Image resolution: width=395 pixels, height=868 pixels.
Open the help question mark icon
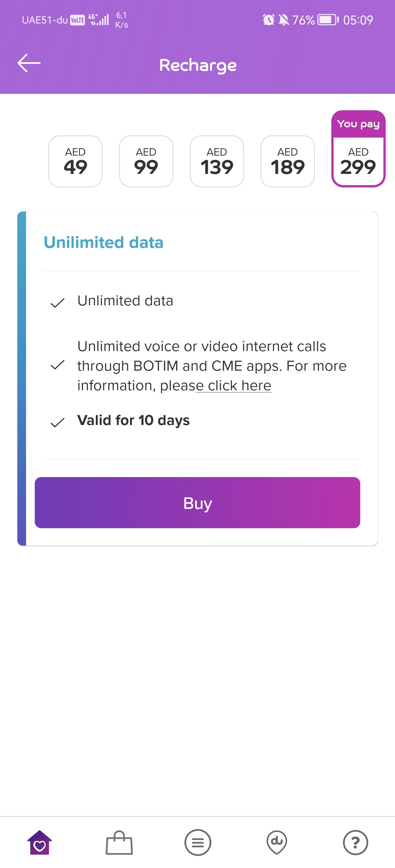(355, 842)
